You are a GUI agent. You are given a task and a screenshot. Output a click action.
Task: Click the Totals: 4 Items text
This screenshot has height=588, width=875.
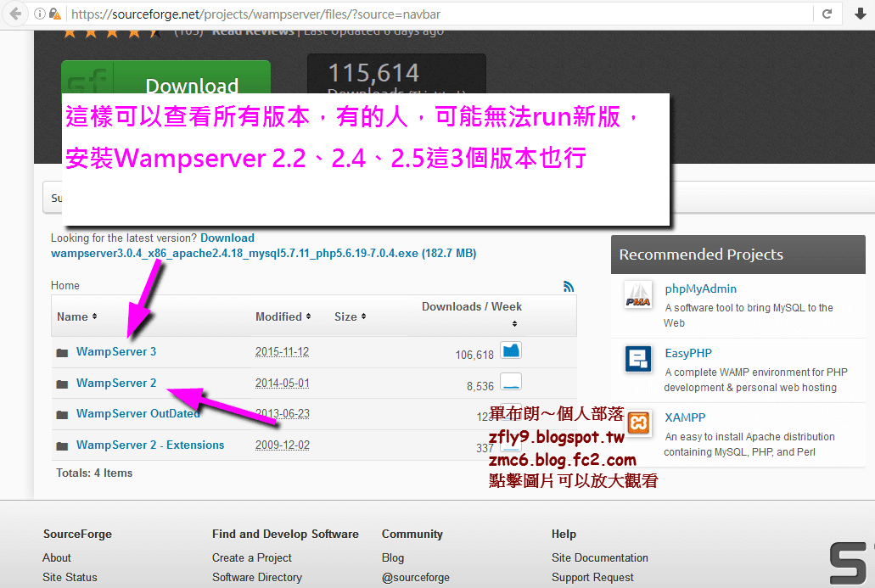click(94, 473)
